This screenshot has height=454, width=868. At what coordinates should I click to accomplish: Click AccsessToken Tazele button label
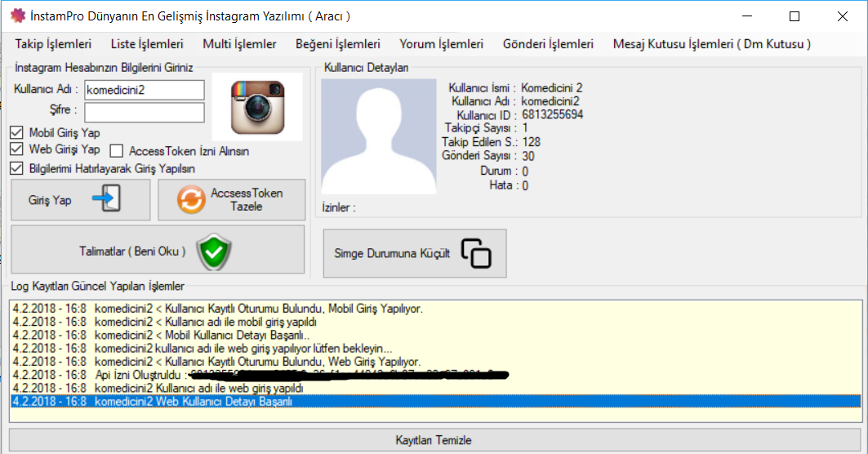click(x=247, y=199)
